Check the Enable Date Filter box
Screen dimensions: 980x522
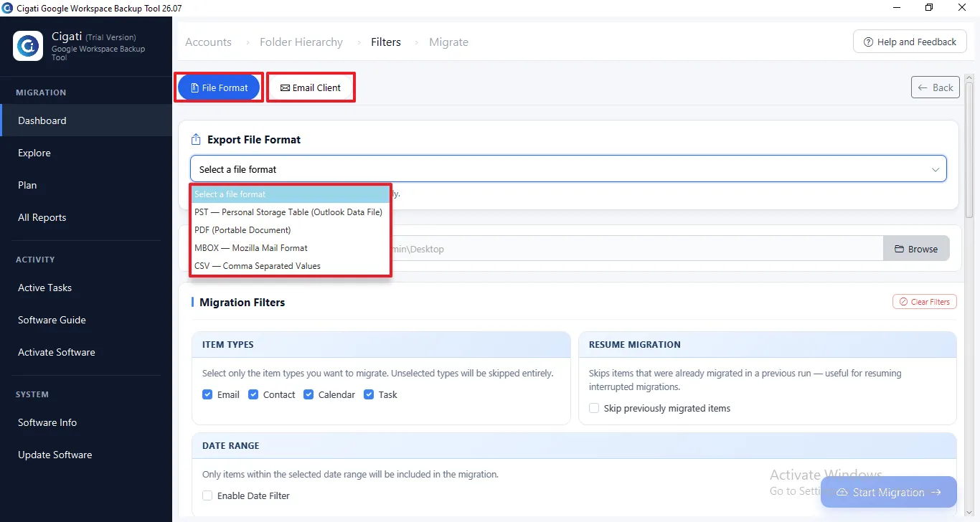click(207, 495)
